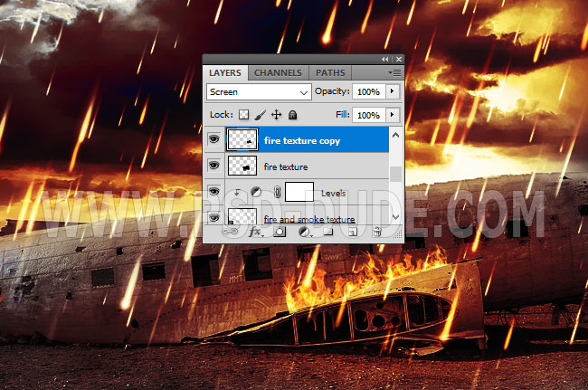This screenshot has width=588, height=390.
Task: Open blend mode Screen dropdown
Action: coord(259,92)
